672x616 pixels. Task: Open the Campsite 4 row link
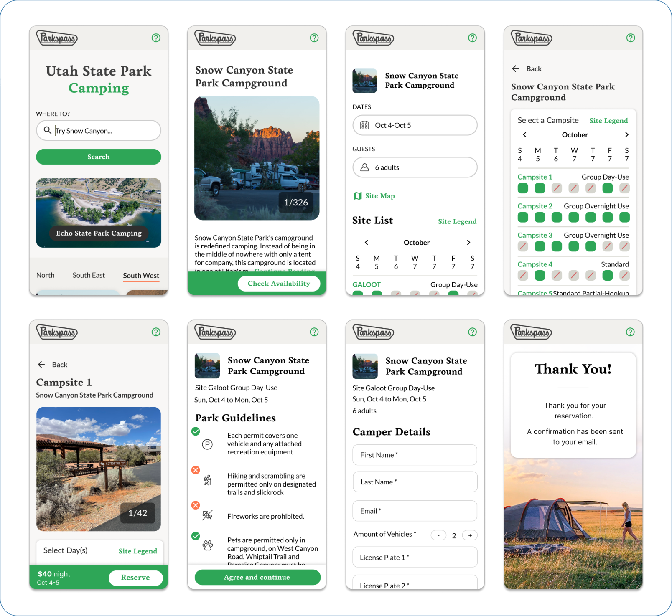[535, 264]
